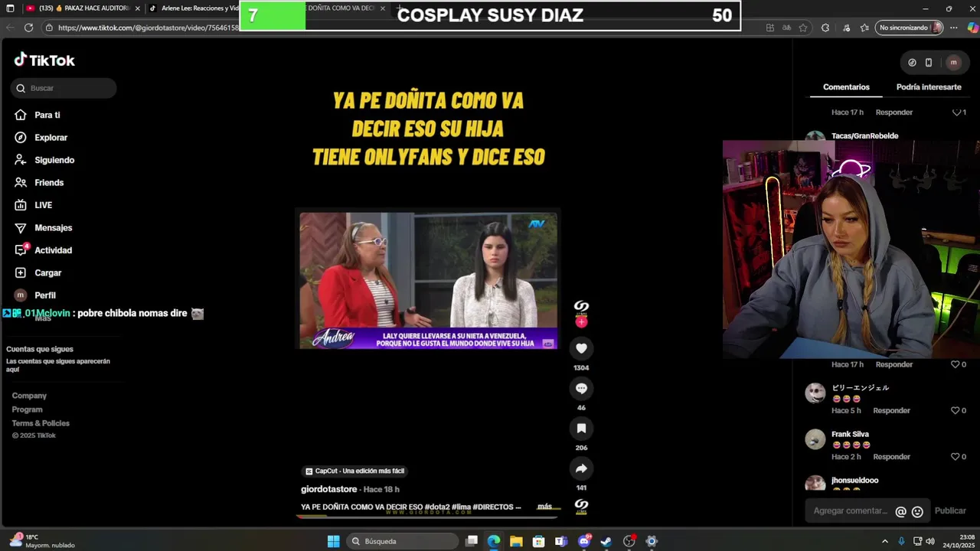The image size is (980, 551).
Task: Like the video with the heart icon
Action: tap(581, 348)
